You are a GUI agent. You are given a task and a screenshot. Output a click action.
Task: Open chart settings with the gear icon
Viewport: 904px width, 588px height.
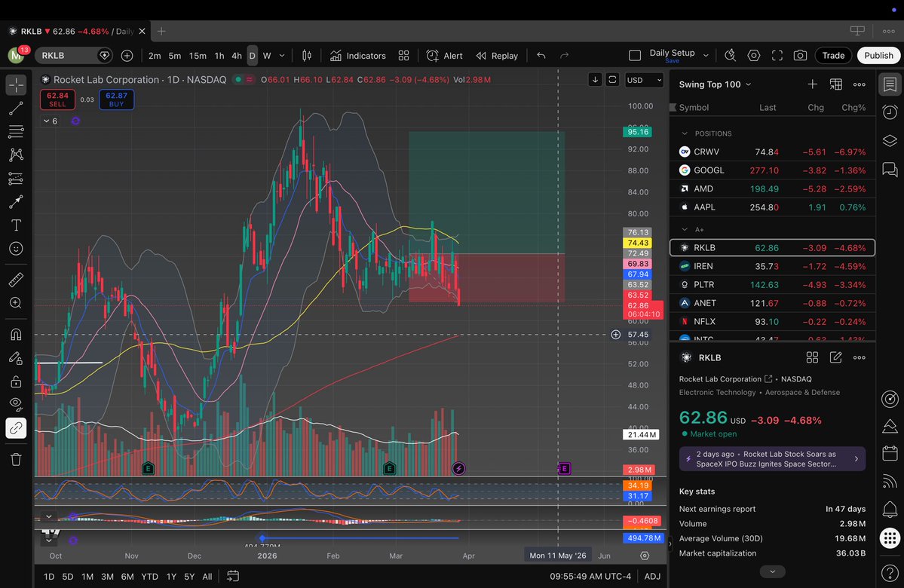[753, 55]
